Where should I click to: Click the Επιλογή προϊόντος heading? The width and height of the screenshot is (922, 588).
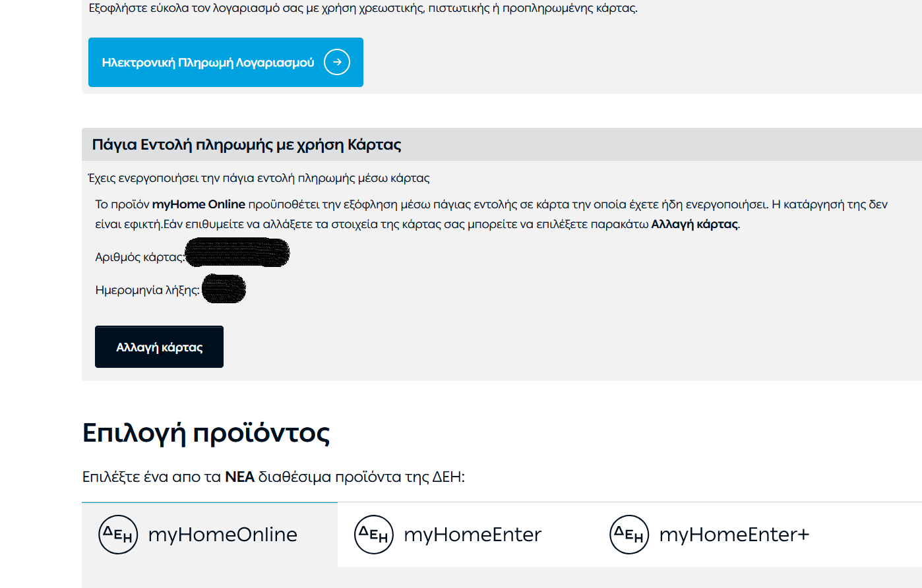point(206,433)
